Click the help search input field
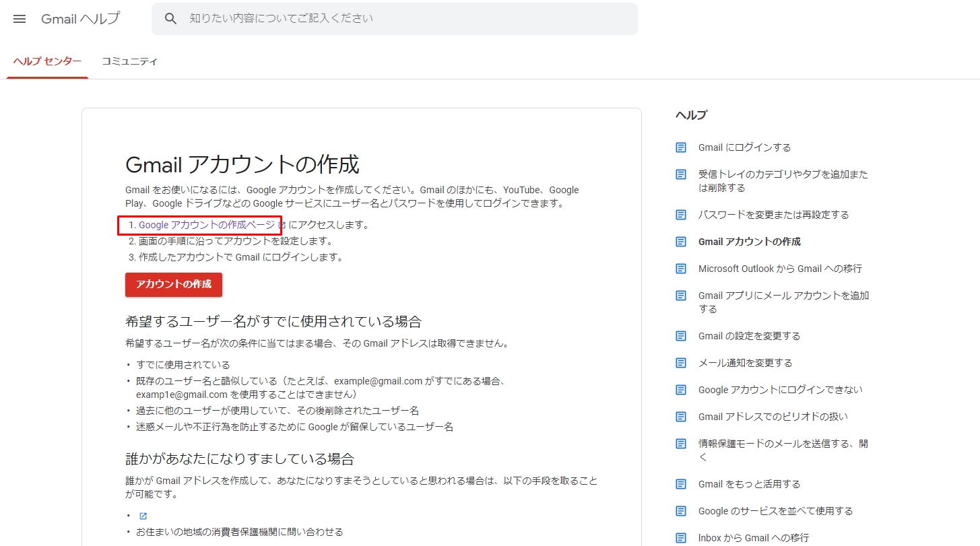 395,19
